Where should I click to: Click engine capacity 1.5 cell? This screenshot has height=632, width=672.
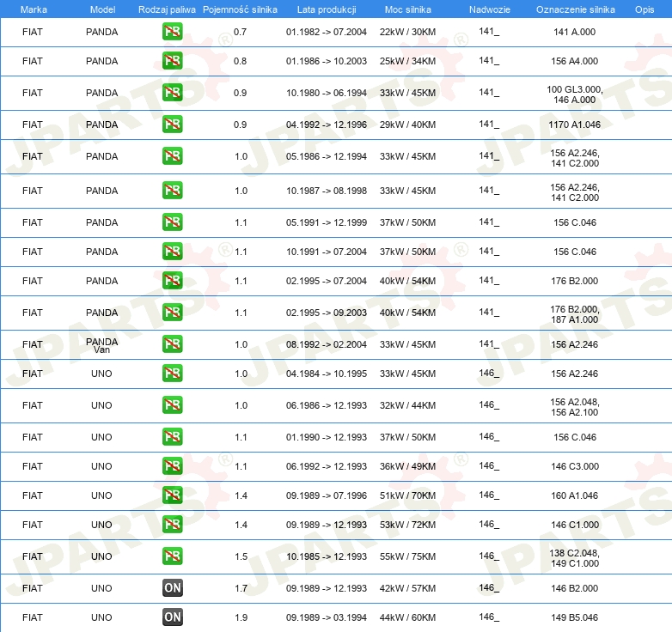click(241, 556)
